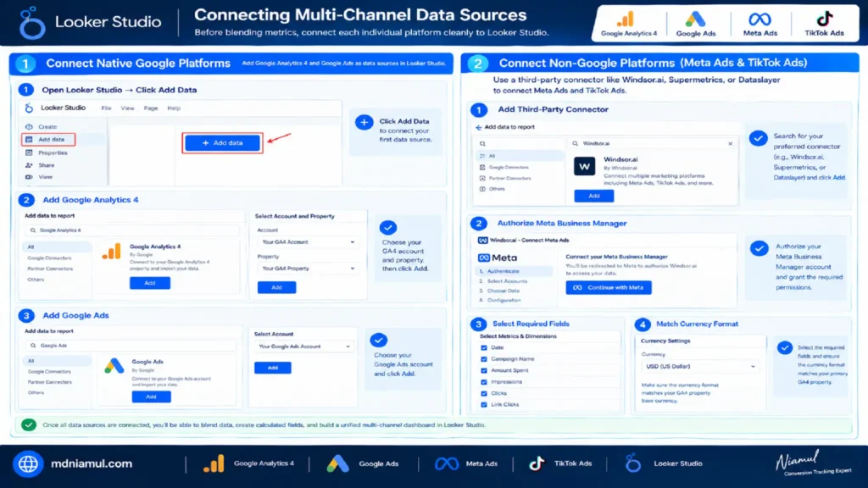Click the Google Ads connector logo in step 3
The height and width of the screenshot is (488, 868).
point(114,366)
